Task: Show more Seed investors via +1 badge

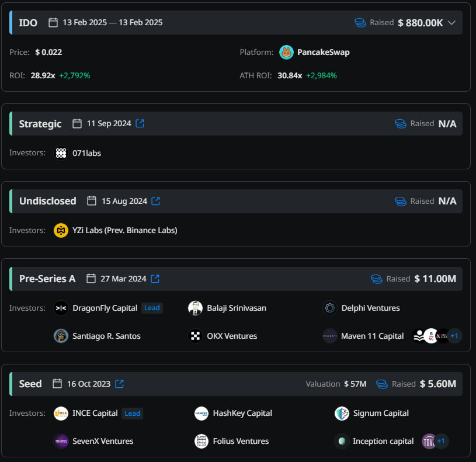Action: [441, 441]
